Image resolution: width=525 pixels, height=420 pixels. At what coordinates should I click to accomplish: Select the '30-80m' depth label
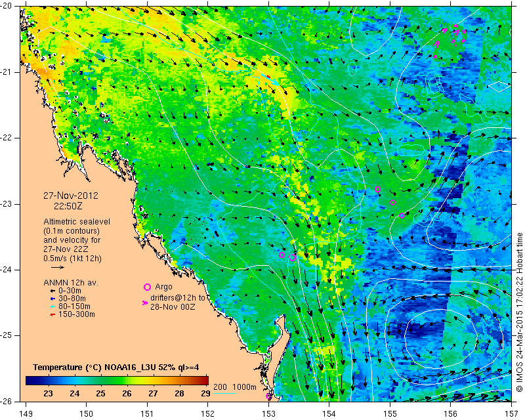pos(72,299)
